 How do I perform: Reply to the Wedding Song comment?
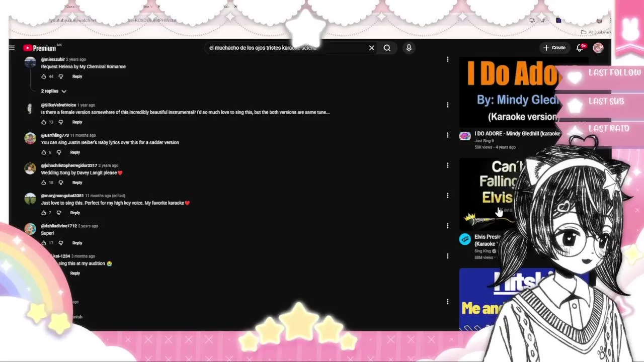click(77, 183)
